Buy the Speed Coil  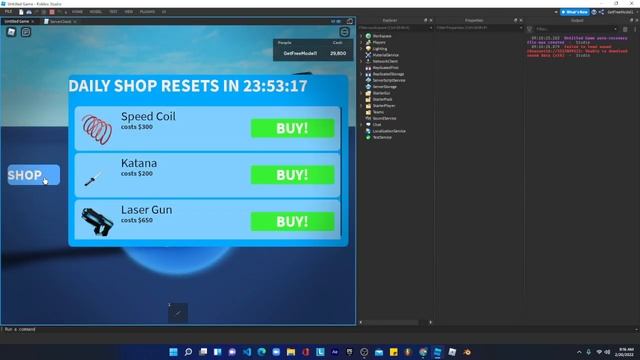(x=293, y=128)
